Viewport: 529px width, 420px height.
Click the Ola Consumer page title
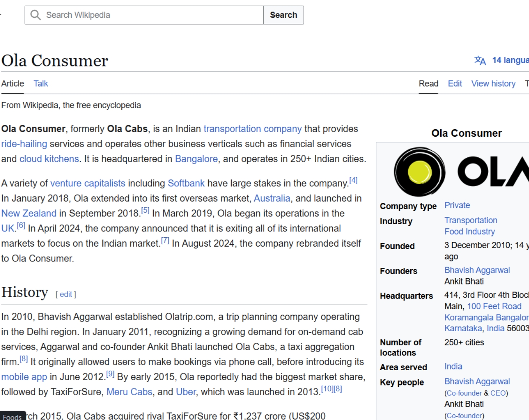tap(55, 61)
